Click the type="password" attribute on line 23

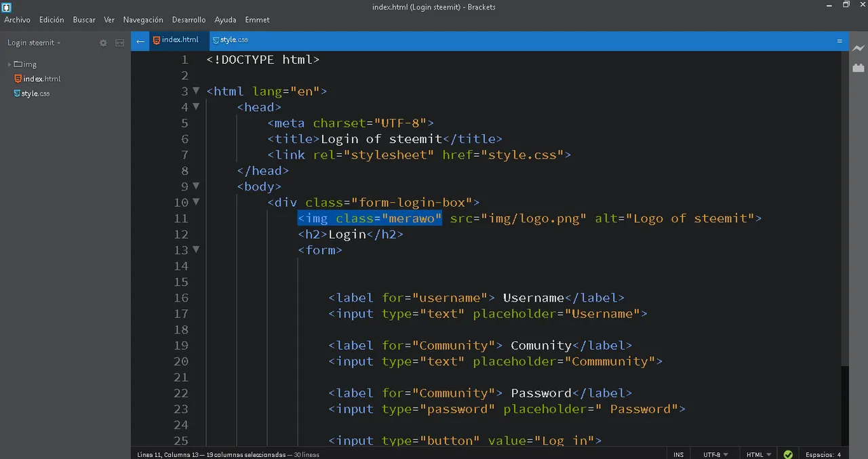(x=438, y=409)
